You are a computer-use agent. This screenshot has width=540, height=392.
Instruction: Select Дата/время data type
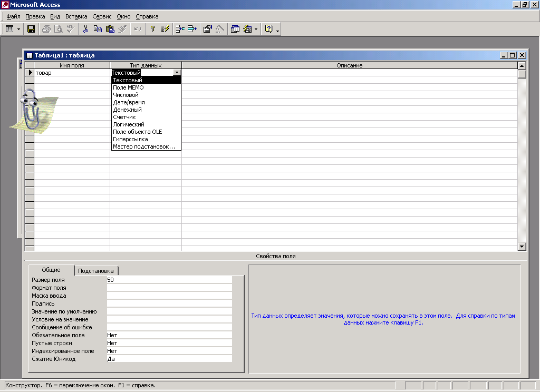146,102
